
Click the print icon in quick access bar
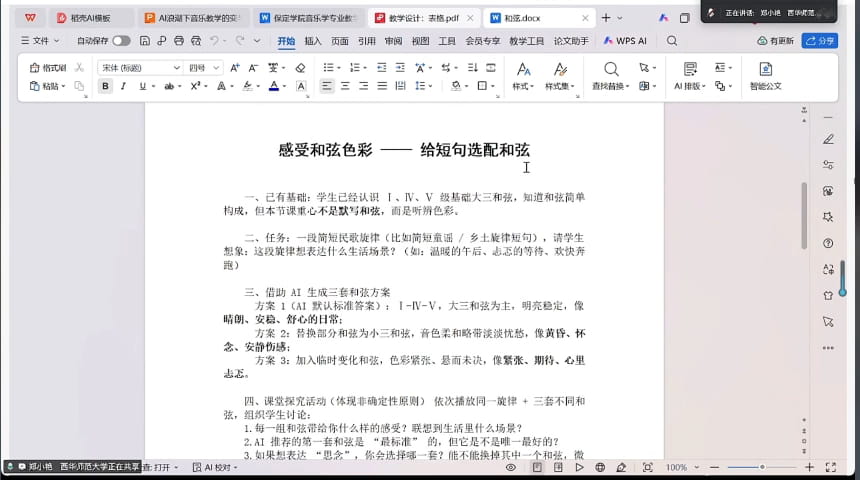tap(179, 41)
